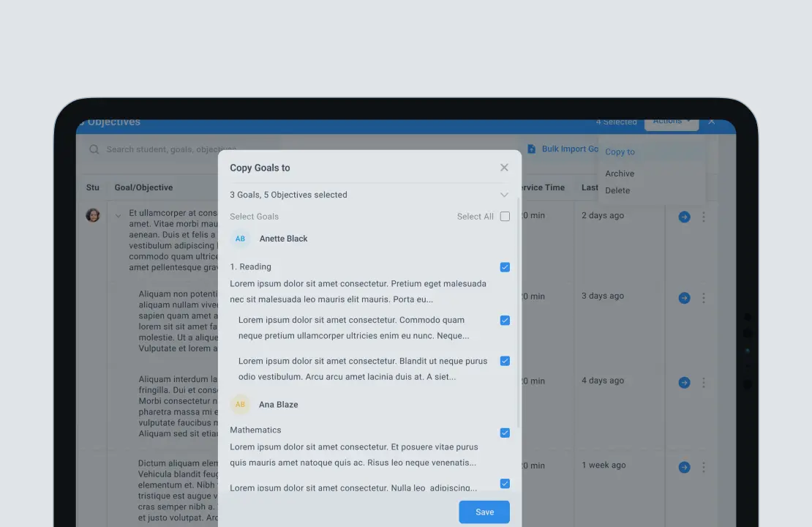Open the more options menu in 4 days ago row
812x527 pixels.
[703, 382]
